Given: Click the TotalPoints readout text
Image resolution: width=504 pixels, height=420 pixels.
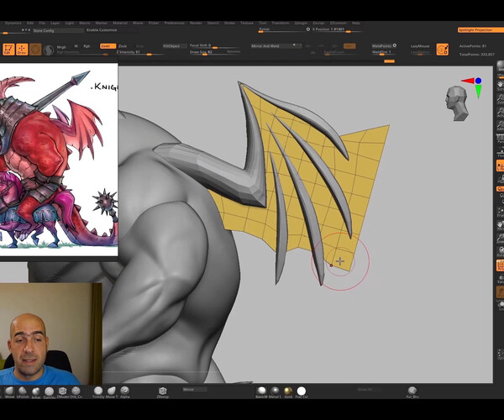Looking at the screenshot, I should pos(476,55).
